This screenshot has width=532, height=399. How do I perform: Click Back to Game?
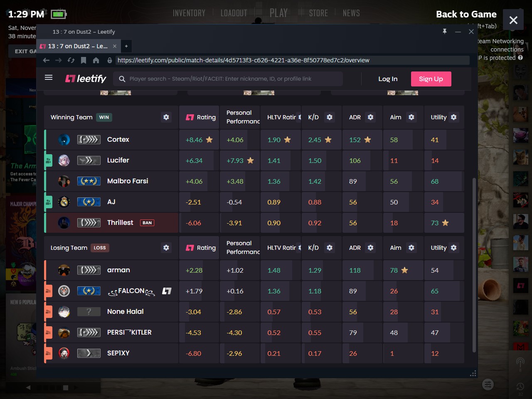pyautogui.click(x=466, y=14)
